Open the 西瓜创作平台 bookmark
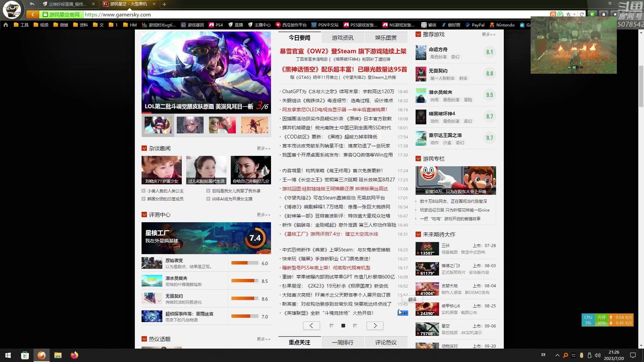 [x=291, y=25]
